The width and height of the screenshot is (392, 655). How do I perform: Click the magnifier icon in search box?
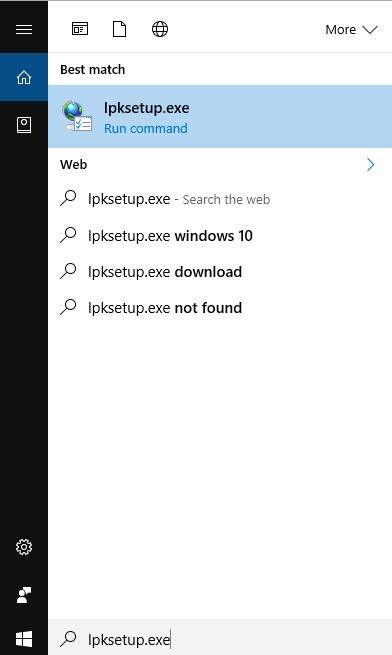[x=69, y=639]
